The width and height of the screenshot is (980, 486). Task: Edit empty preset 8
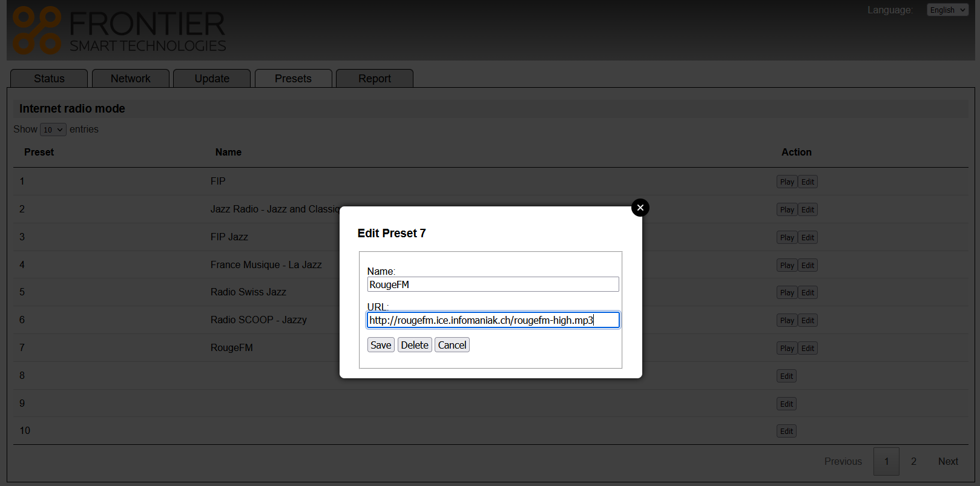tap(786, 376)
